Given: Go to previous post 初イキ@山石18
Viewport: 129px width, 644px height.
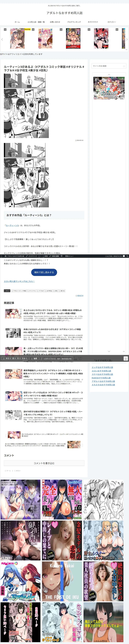Looking at the screenshot, I should 44,435.
